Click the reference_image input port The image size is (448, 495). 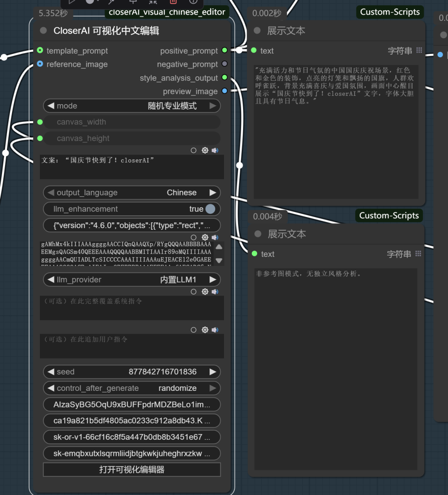[x=40, y=64]
